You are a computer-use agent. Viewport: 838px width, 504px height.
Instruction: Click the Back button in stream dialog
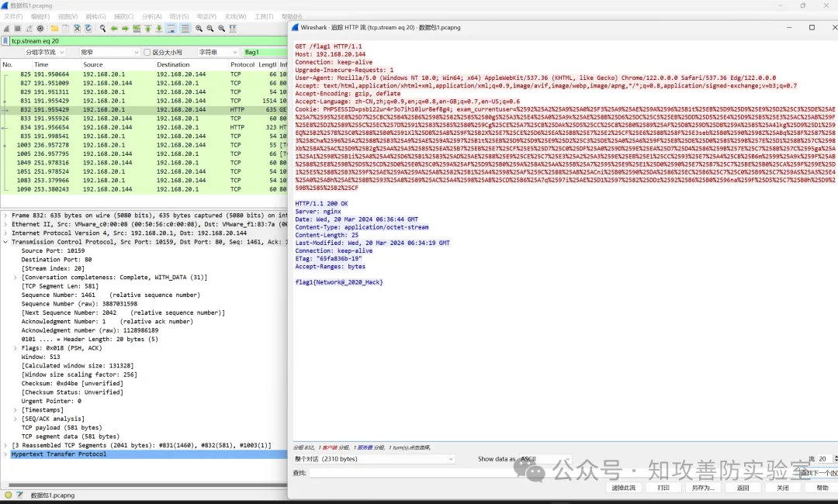click(x=743, y=488)
